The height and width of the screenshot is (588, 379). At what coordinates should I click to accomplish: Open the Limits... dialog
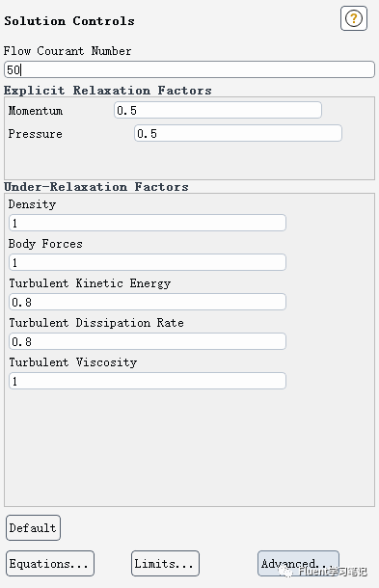pyautogui.click(x=165, y=564)
